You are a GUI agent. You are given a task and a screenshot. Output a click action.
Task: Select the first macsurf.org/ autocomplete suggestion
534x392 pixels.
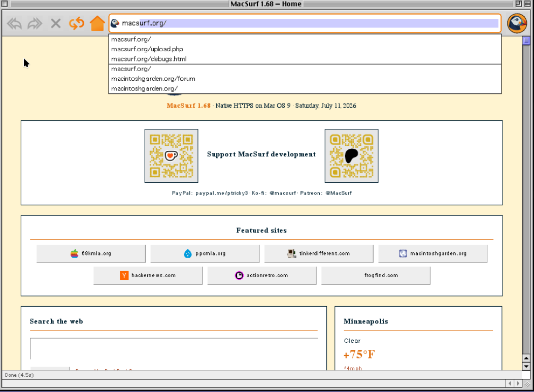tap(305, 39)
